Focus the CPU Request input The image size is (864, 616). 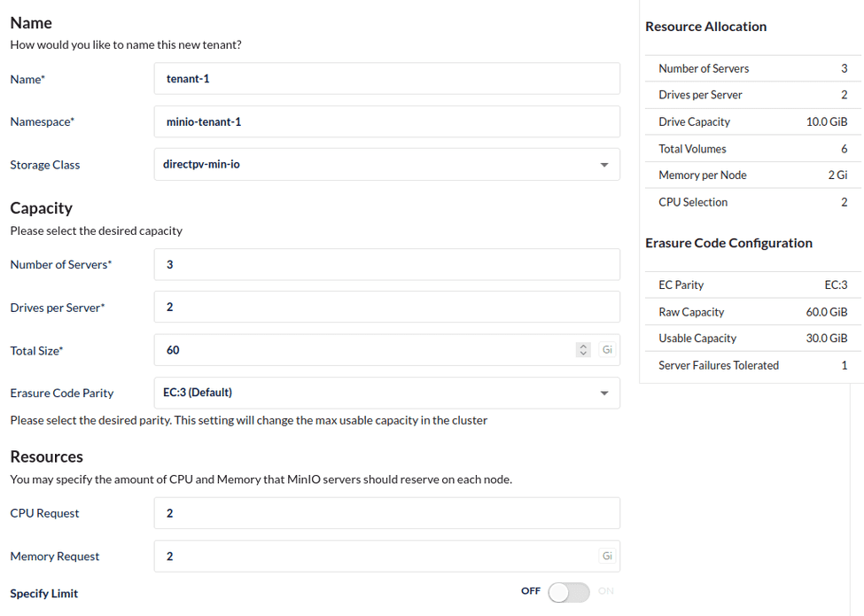click(386, 513)
